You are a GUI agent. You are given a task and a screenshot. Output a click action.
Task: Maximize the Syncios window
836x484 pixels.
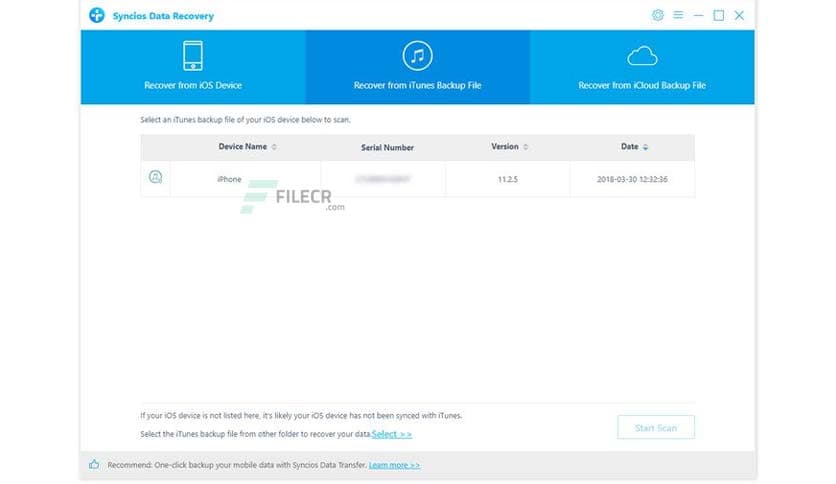(719, 15)
